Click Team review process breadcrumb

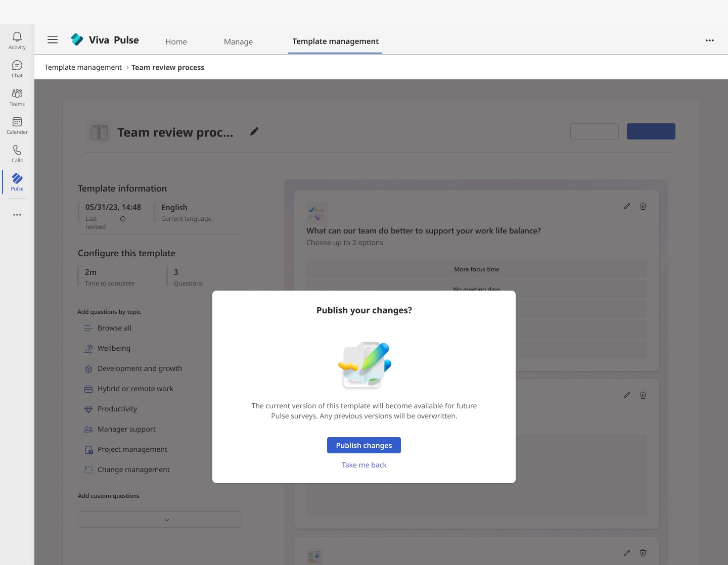(x=168, y=67)
